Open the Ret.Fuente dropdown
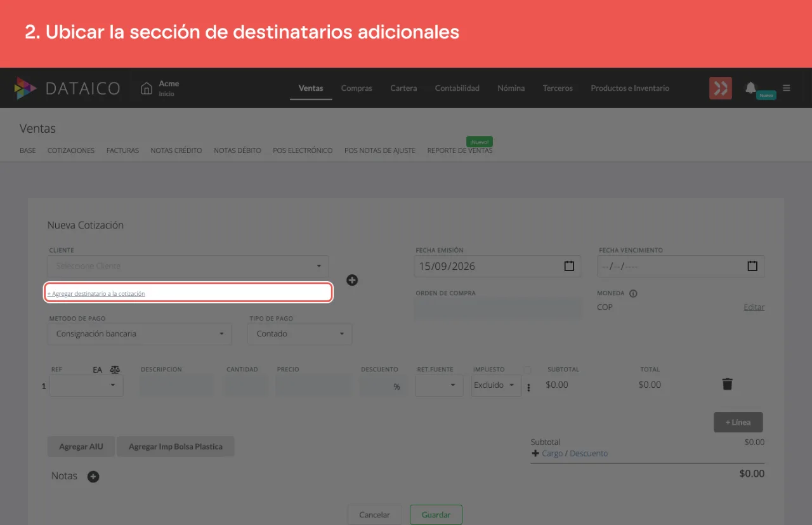 (439, 385)
